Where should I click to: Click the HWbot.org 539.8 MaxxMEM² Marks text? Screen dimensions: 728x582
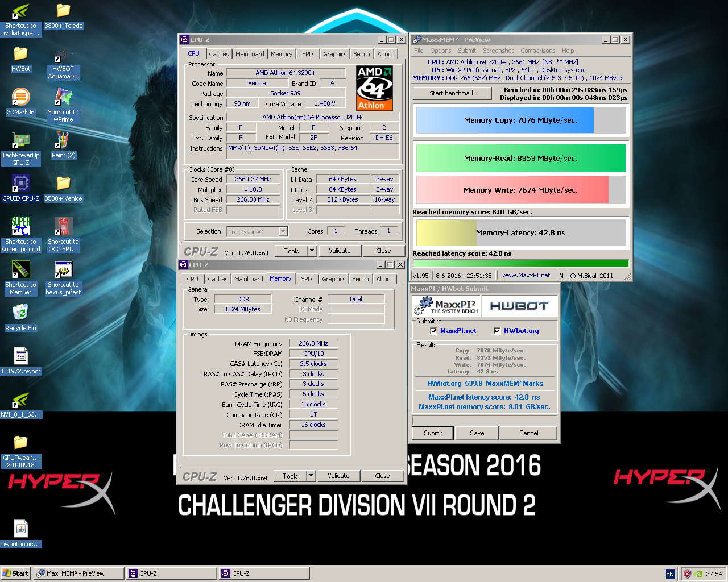point(485,384)
